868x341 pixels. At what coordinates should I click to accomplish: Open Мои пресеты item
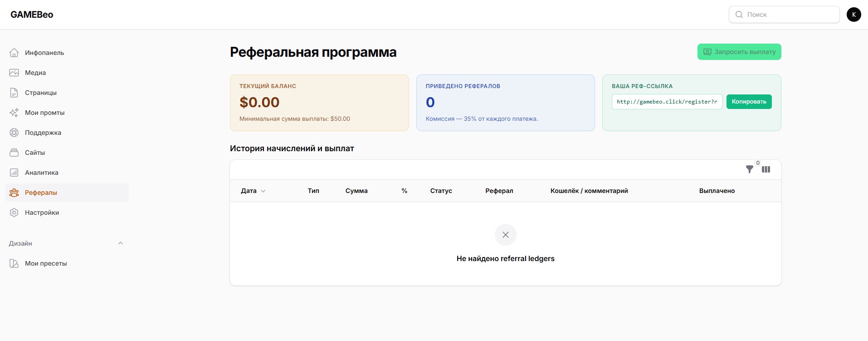tap(67, 263)
